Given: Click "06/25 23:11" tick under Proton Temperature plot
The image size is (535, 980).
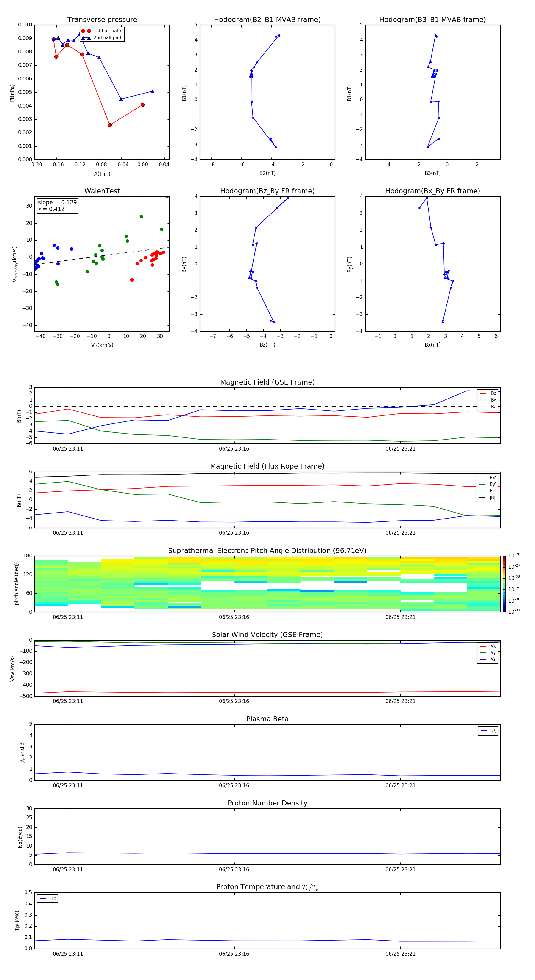Looking at the screenshot, I should (x=68, y=954).
